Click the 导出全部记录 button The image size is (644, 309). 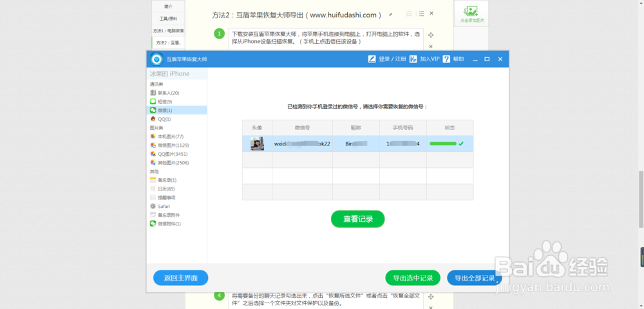pos(475,278)
